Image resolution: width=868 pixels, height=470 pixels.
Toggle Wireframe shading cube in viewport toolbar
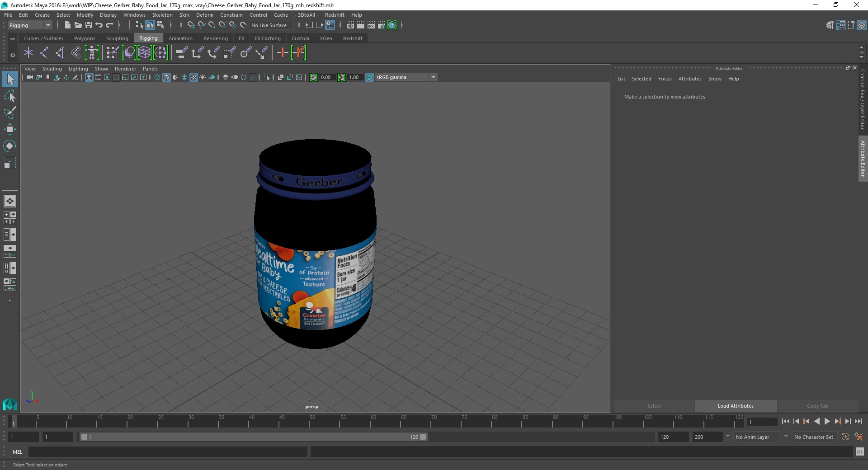(157, 77)
